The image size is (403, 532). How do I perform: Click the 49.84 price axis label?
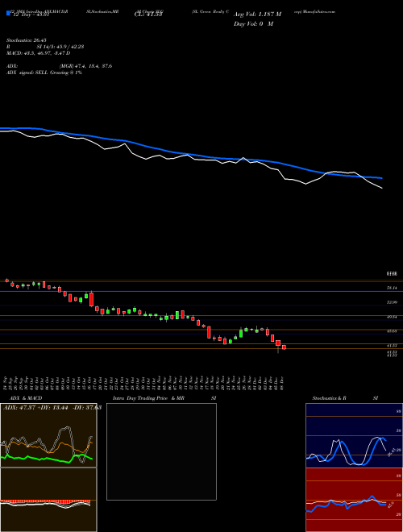tap(392, 317)
